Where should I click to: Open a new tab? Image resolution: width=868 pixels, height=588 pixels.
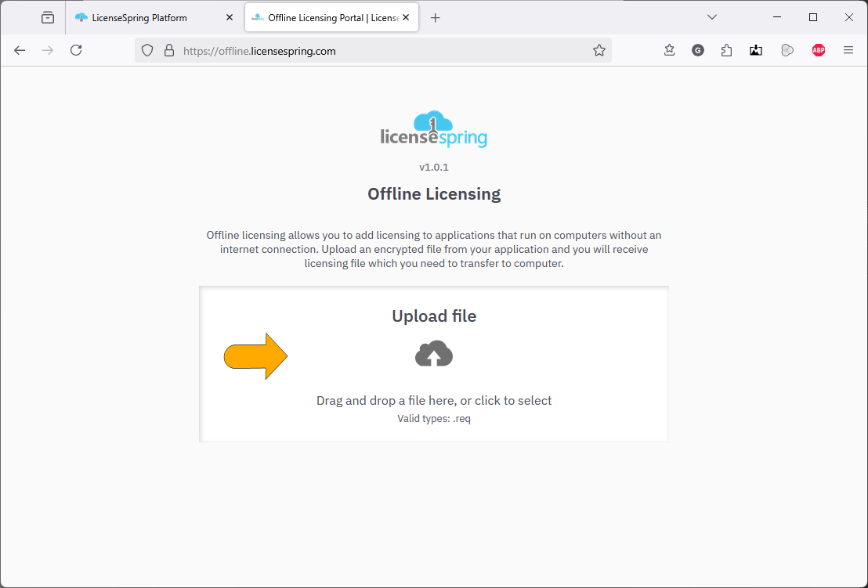click(435, 18)
